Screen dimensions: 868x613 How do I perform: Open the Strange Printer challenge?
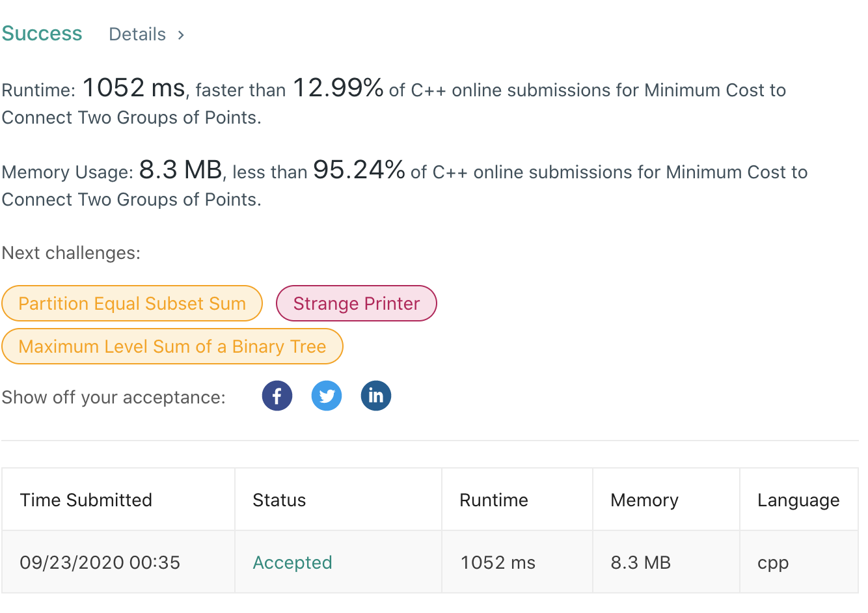coord(356,303)
